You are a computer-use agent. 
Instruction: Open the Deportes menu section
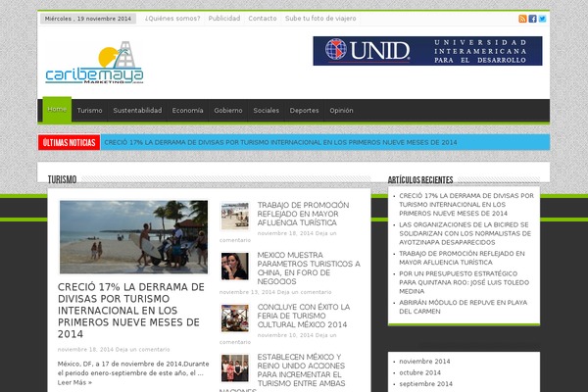pos(304,111)
